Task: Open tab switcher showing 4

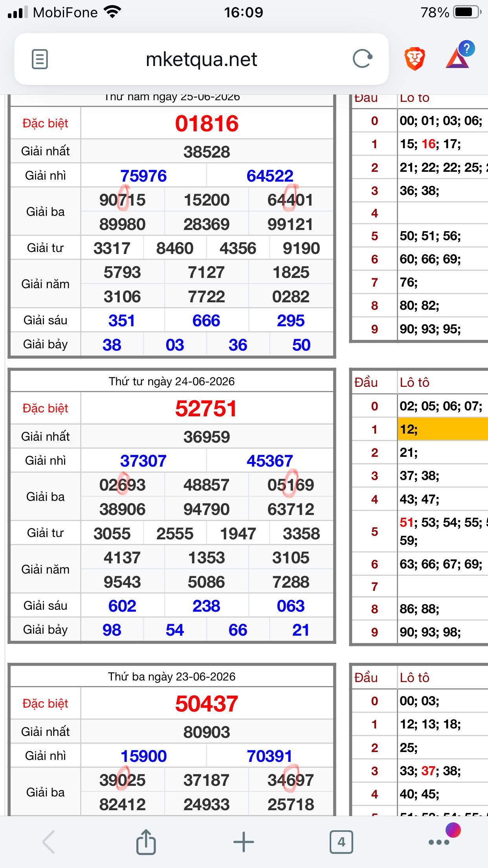Action: (x=341, y=842)
